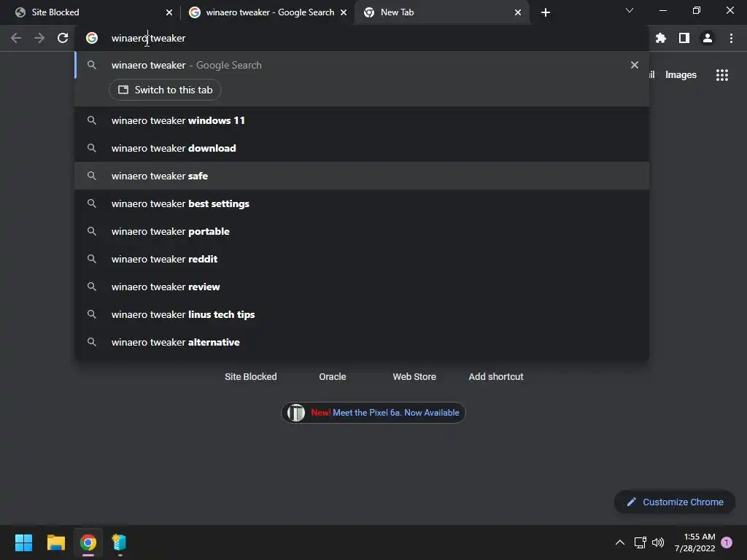Remove the winaero tweaker suggestion
This screenshot has height=560, width=747.
coord(635,65)
